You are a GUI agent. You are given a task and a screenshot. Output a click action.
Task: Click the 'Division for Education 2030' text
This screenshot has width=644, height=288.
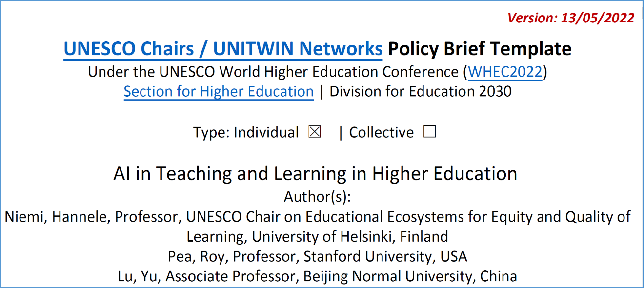point(421,92)
